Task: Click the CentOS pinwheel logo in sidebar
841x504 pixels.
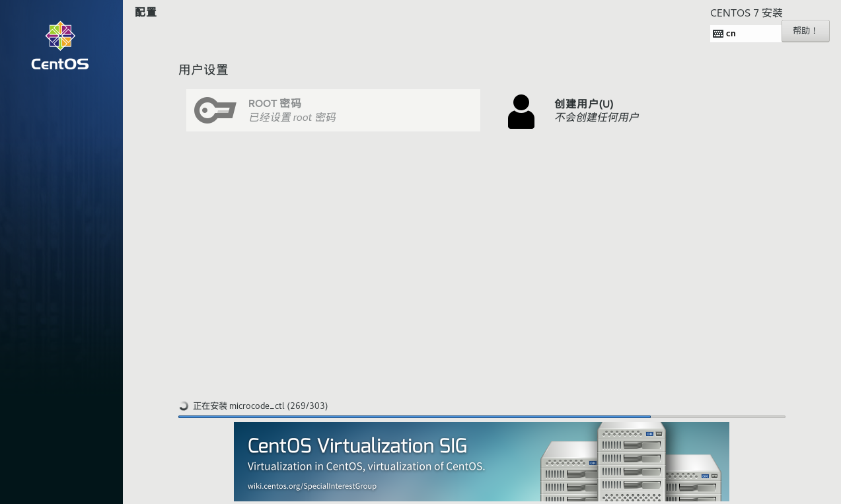Action: [x=60, y=36]
